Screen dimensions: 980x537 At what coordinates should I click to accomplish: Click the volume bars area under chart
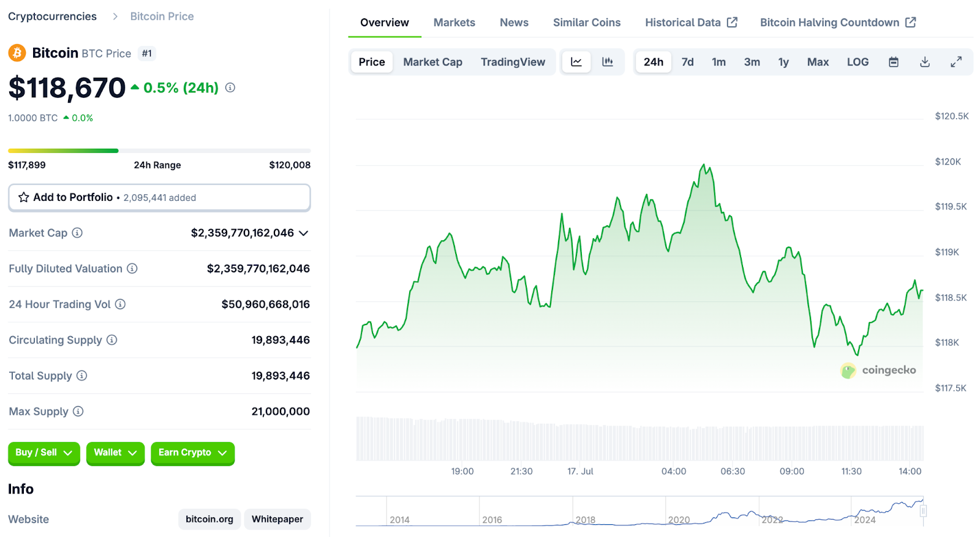[639, 438]
